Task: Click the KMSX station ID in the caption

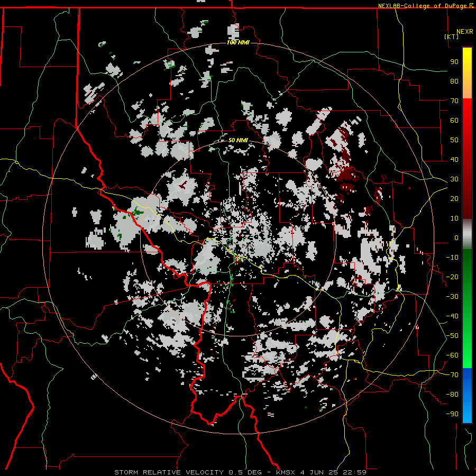Action: coord(286,472)
